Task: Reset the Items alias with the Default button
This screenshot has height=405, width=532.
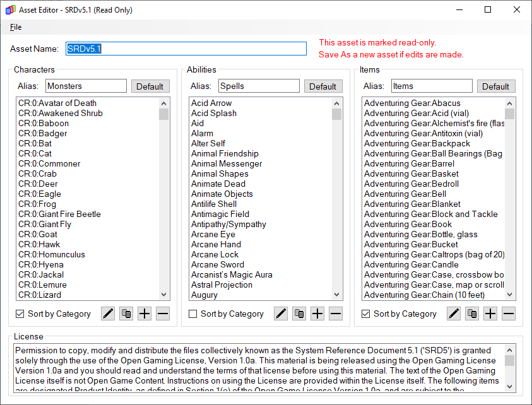Action: pyautogui.click(x=496, y=86)
